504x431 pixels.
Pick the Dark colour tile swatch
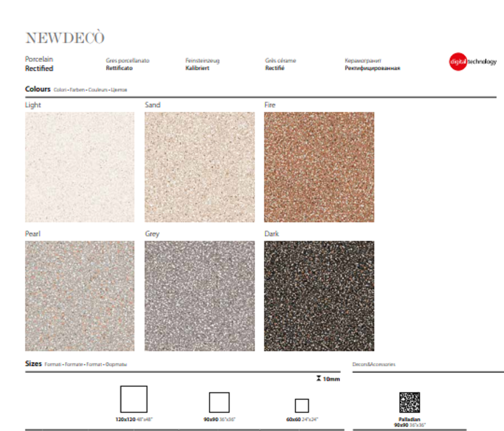point(319,296)
